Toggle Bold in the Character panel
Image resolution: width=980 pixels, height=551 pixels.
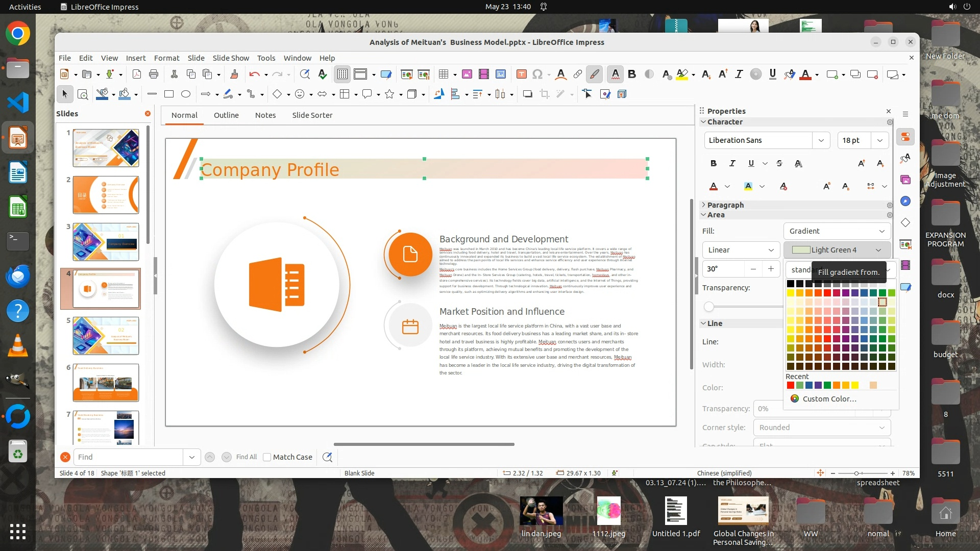(713, 163)
